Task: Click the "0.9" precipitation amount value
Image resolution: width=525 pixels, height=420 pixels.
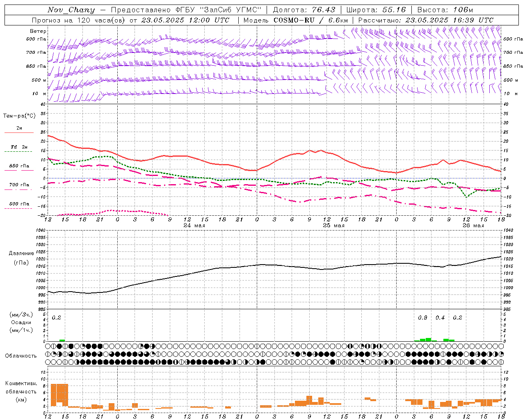Action: click(422, 318)
